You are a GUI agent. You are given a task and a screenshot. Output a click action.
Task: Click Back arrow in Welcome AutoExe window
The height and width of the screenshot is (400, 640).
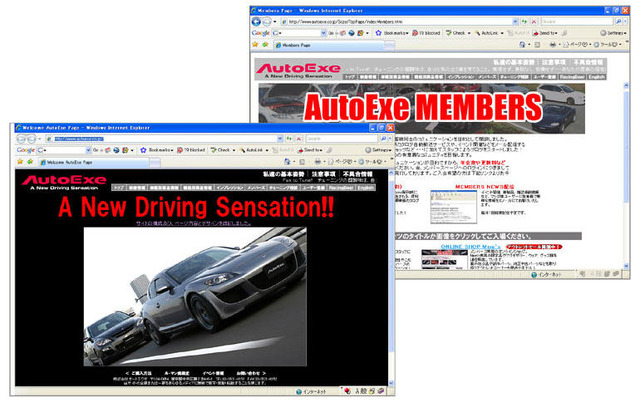[x=21, y=139]
